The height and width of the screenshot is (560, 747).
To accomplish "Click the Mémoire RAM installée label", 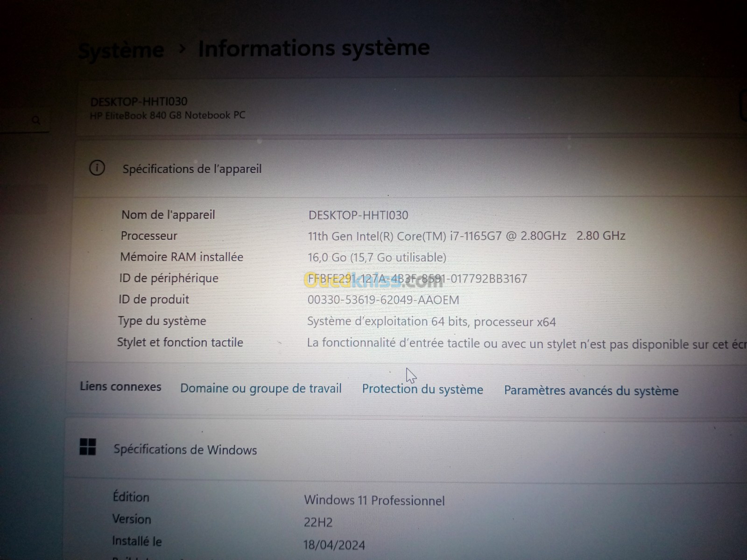I will click(x=182, y=257).
